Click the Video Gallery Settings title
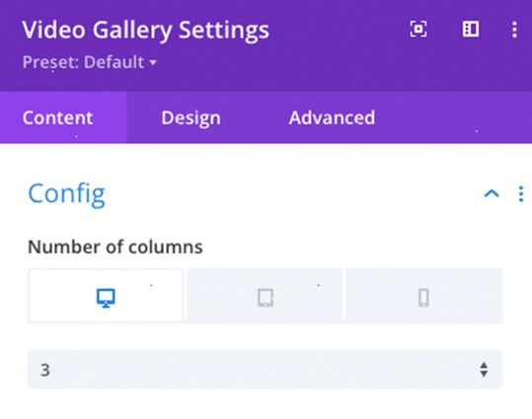The width and height of the screenshot is (532, 419). (x=145, y=31)
